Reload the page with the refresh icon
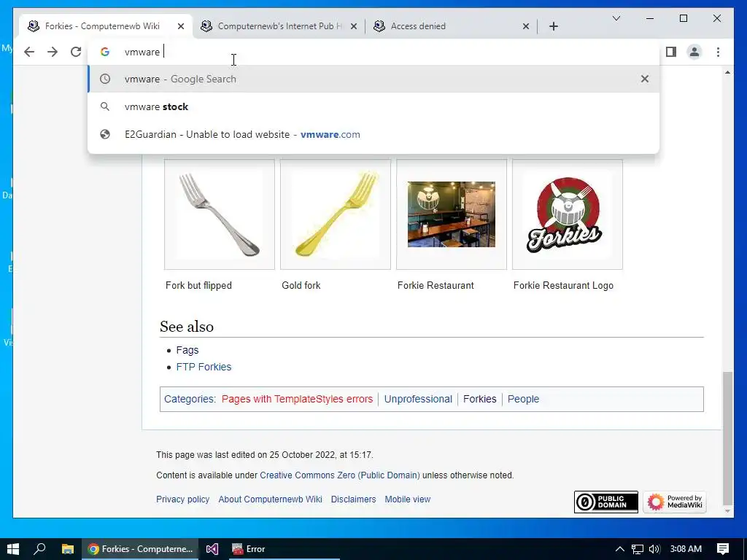This screenshot has width=747, height=560. tap(76, 52)
